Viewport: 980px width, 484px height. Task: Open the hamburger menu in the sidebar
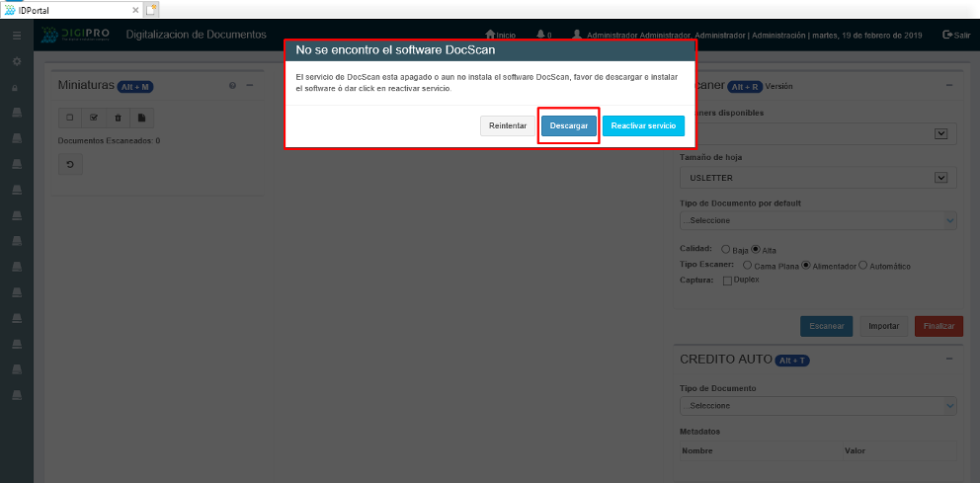pyautogui.click(x=16, y=36)
